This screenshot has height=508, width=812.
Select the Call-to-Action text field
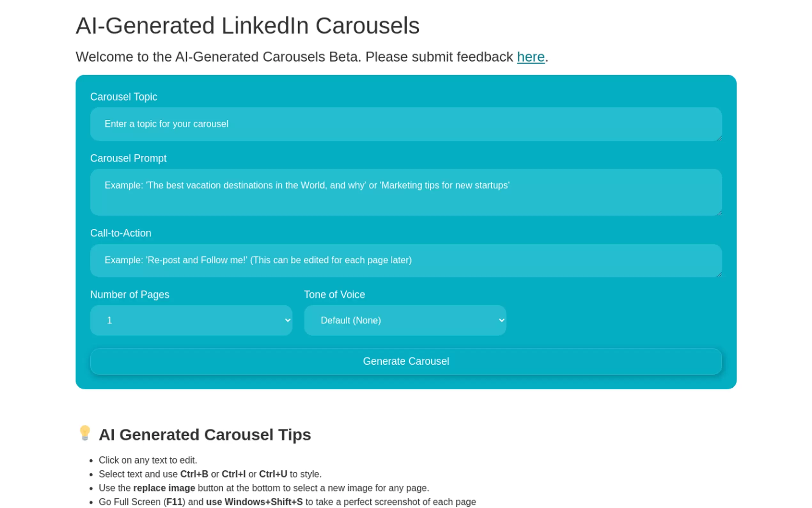pos(405,260)
